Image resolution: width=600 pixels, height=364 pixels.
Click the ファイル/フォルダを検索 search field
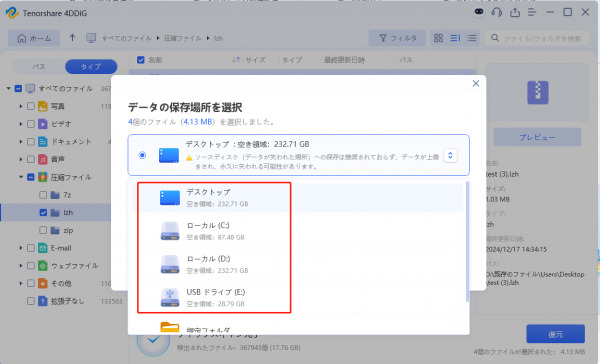pyautogui.click(x=537, y=38)
